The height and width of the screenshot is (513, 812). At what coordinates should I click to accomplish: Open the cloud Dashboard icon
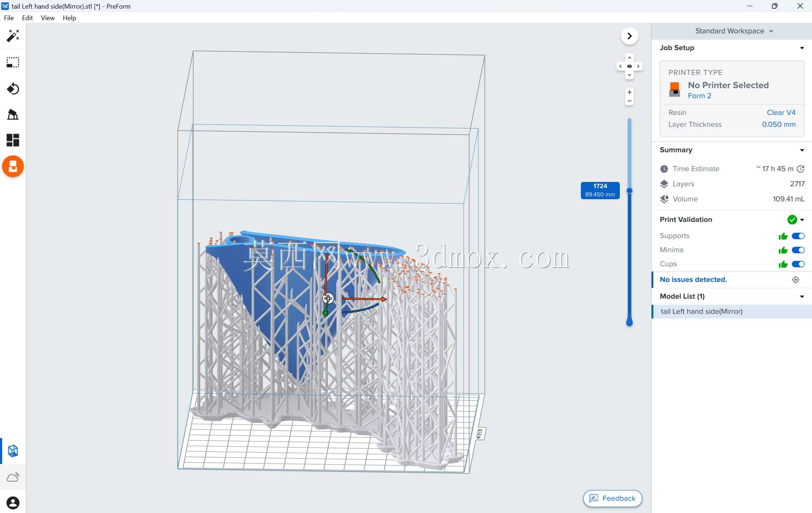click(13, 477)
